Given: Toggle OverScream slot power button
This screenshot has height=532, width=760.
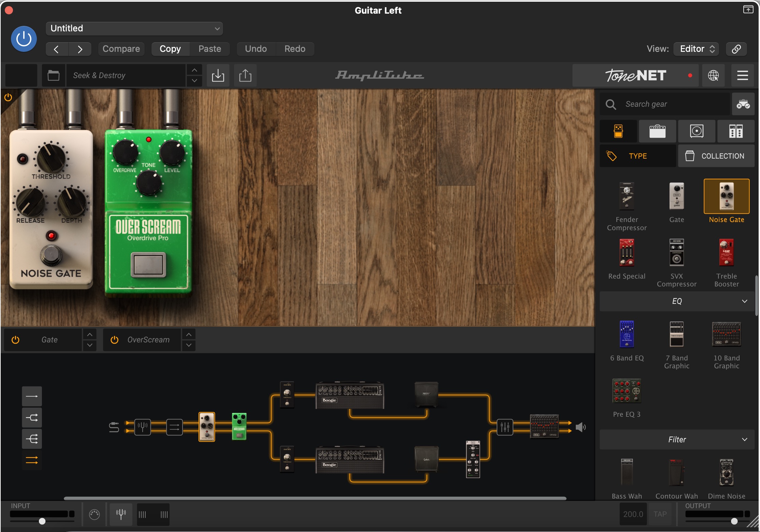Looking at the screenshot, I should (114, 340).
